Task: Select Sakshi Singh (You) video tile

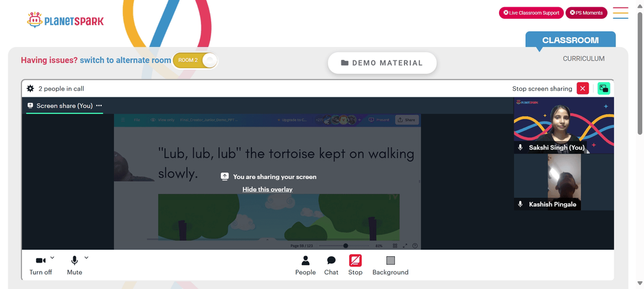Action: (564, 126)
